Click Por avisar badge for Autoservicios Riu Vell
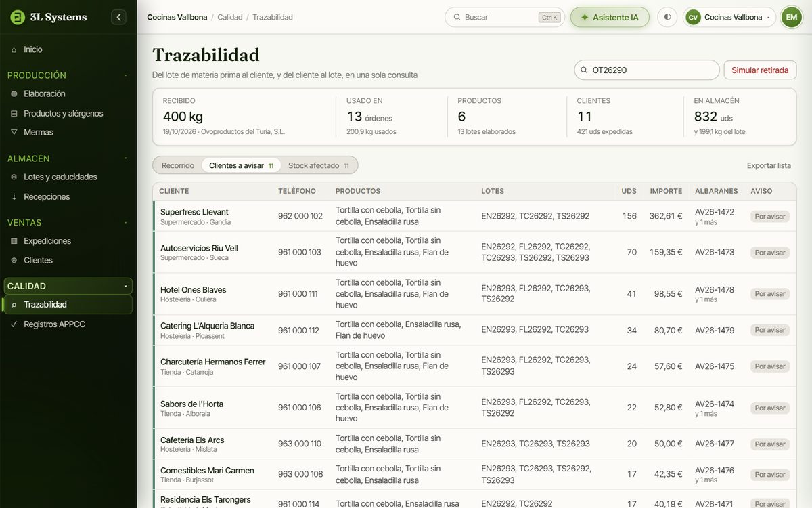 770,253
